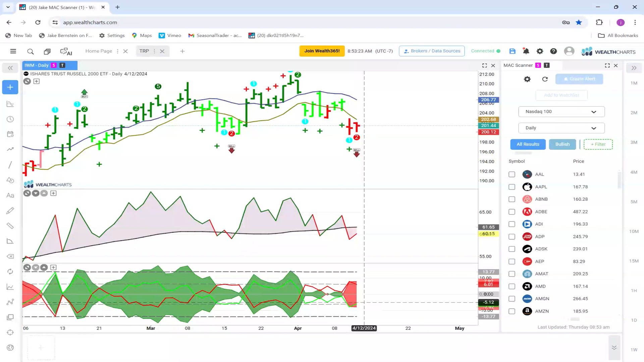Open the user profile avatar

pos(569,51)
